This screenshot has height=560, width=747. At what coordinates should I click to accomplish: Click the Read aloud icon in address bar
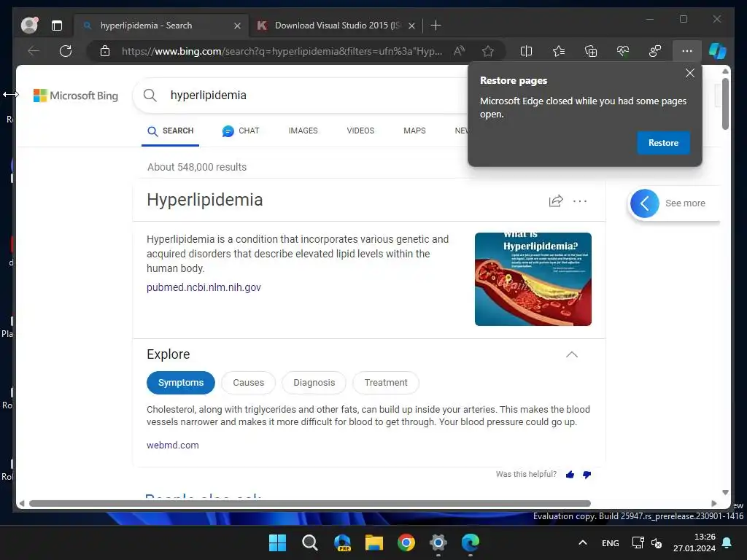460,51
